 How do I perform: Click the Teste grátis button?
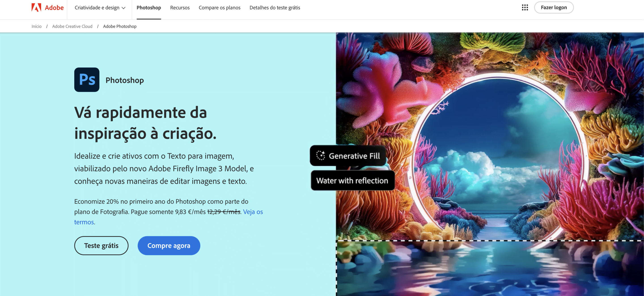(x=101, y=245)
